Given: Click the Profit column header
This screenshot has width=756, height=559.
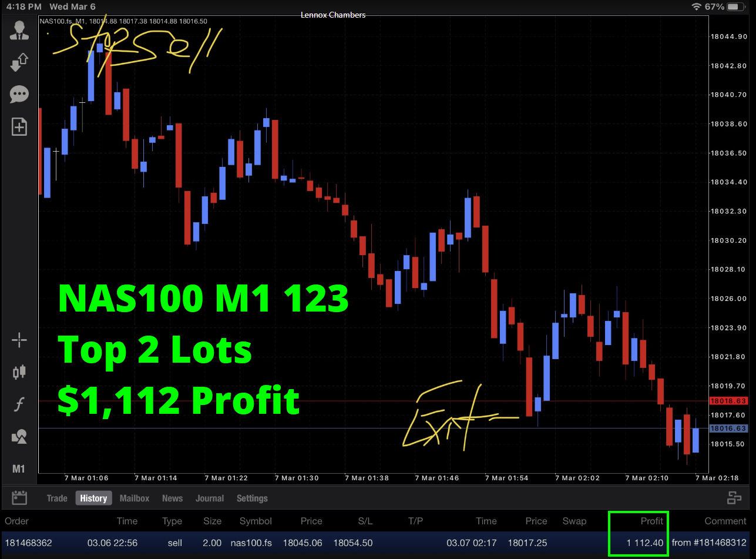Looking at the screenshot, I should click(x=651, y=521).
